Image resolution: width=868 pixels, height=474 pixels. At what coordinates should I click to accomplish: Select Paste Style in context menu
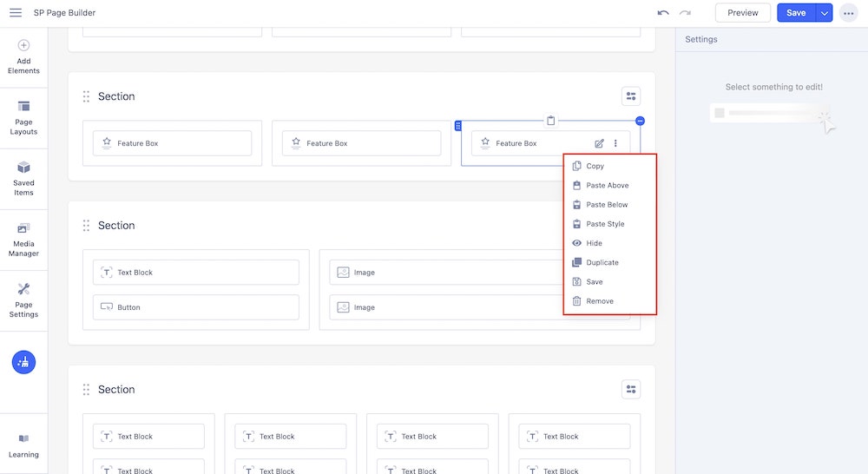(605, 224)
